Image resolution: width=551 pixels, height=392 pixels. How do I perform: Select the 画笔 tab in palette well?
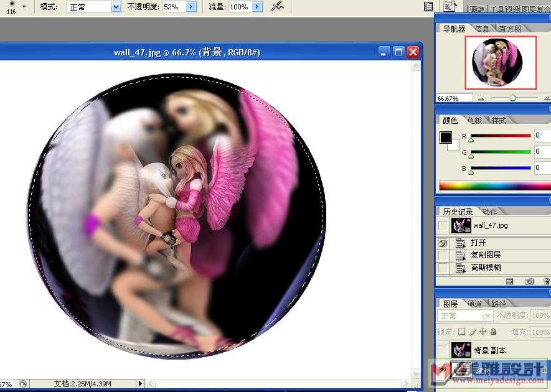pos(478,9)
